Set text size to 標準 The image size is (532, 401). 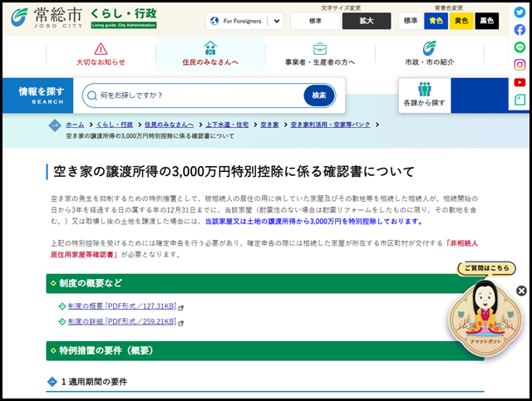pyautogui.click(x=315, y=21)
